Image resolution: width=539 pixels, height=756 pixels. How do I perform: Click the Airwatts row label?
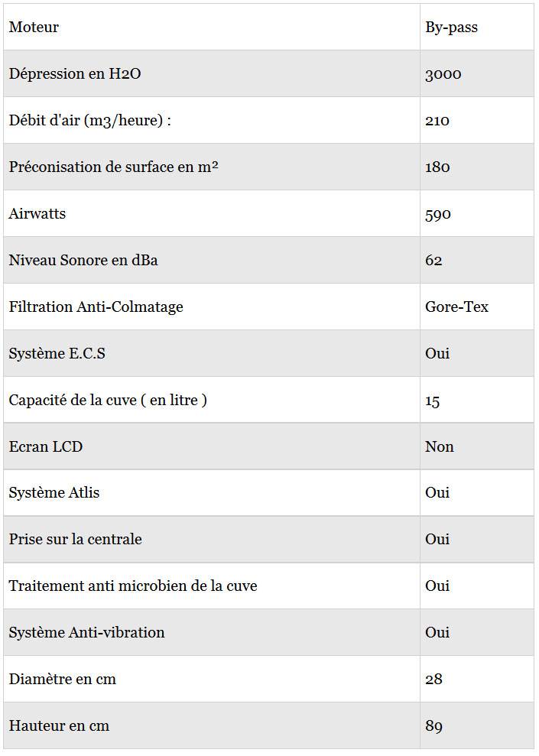point(37,213)
